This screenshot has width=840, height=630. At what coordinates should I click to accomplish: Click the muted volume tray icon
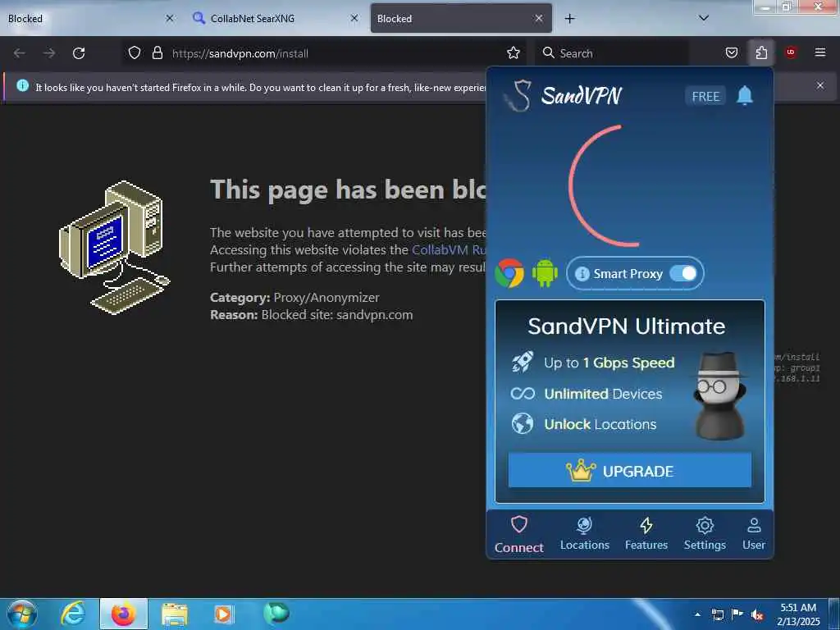tap(757, 614)
